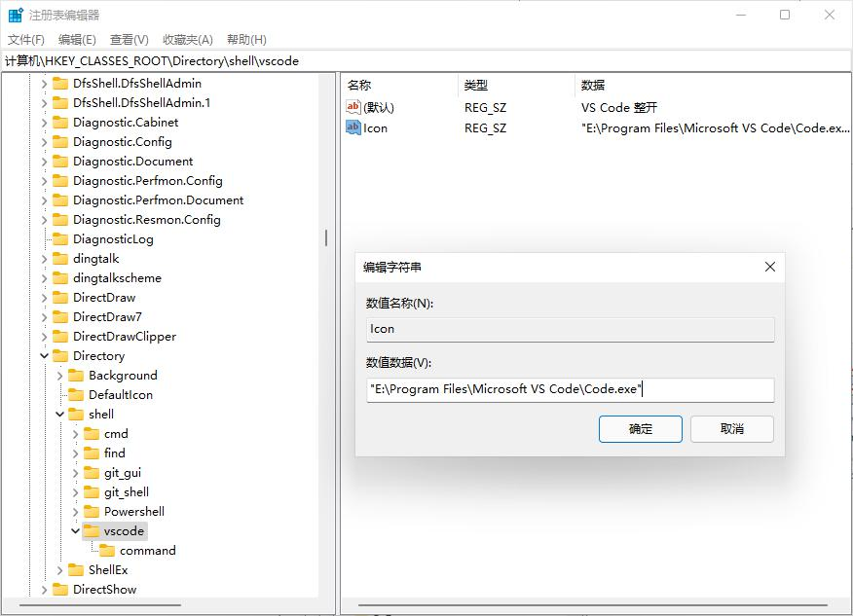Image resolution: width=853 pixels, height=616 pixels.
Task: Click the folder icon for Diagnostic.Config
Action: click(60, 142)
